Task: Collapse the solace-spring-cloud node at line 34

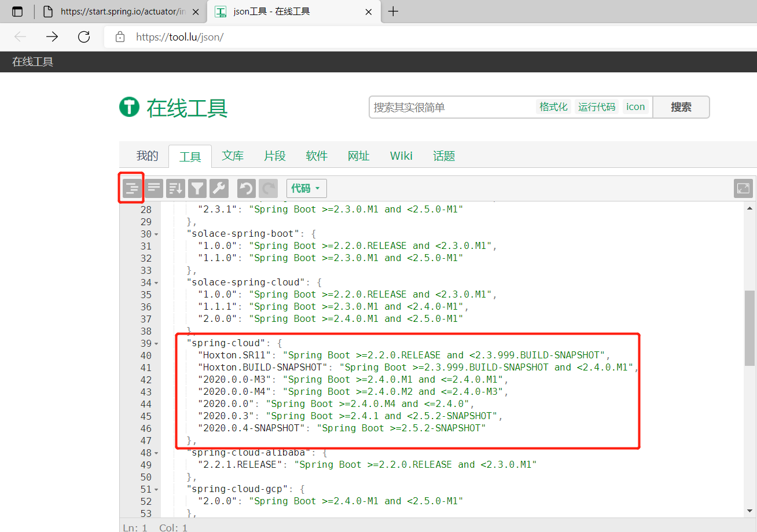Action: click(x=156, y=283)
